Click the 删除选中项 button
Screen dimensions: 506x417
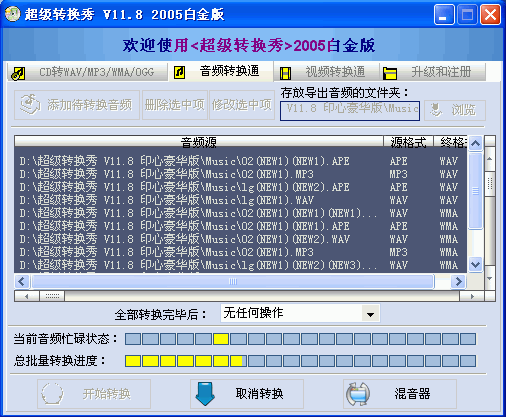tap(175, 105)
